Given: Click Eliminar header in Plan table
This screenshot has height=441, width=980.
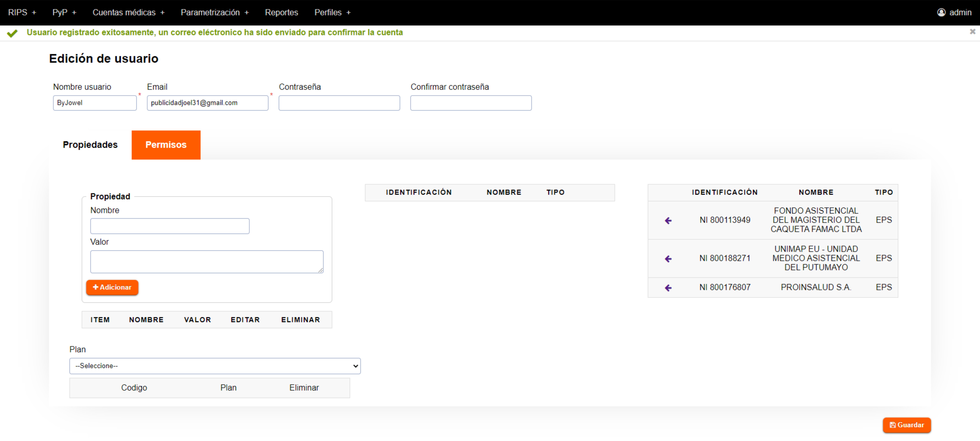Looking at the screenshot, I should [x=304, y=388].
